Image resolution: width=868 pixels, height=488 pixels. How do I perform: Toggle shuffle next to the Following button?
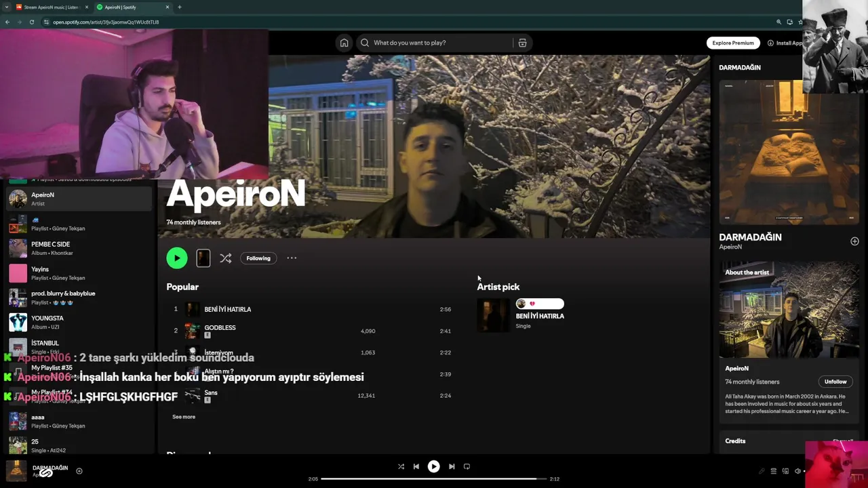click(226, 258)
